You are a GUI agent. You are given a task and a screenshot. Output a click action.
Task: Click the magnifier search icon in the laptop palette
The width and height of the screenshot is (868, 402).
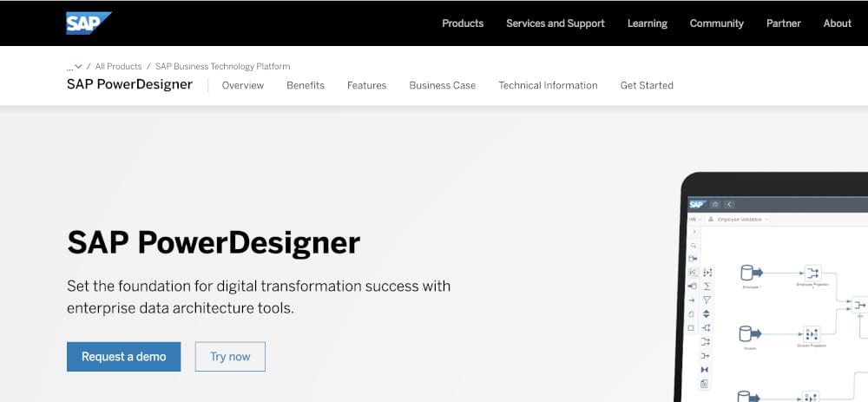[693, 246]
